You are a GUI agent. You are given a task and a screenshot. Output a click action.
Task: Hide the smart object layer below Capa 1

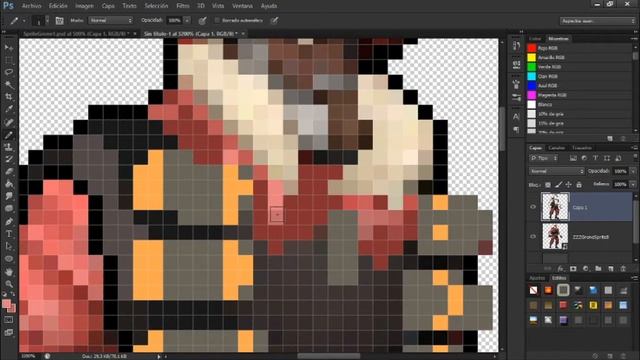click(533, 236)
